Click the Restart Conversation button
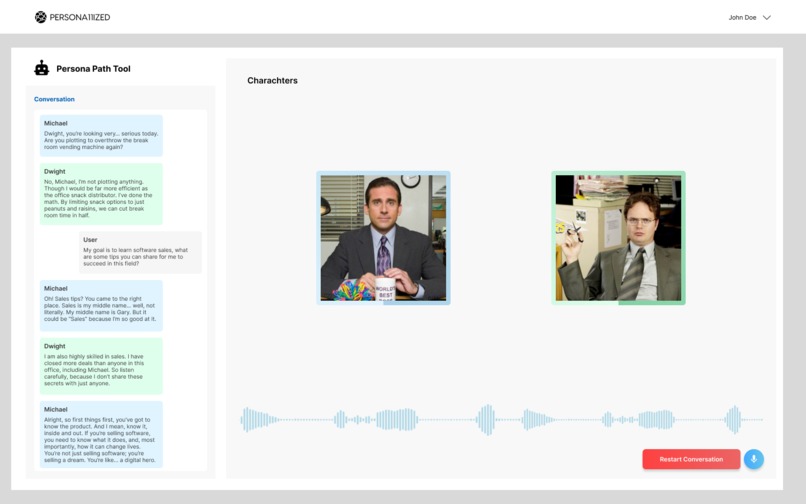 pyautogui.click(x=691, y=459)
